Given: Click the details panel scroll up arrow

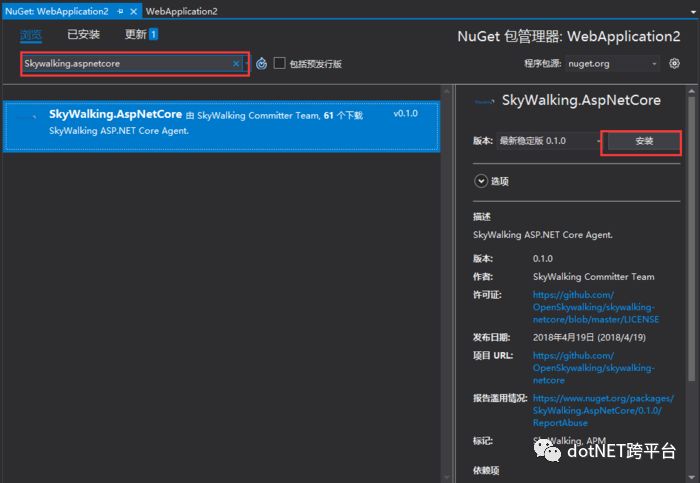Looking at the screenshot, I should pos(692,91).
